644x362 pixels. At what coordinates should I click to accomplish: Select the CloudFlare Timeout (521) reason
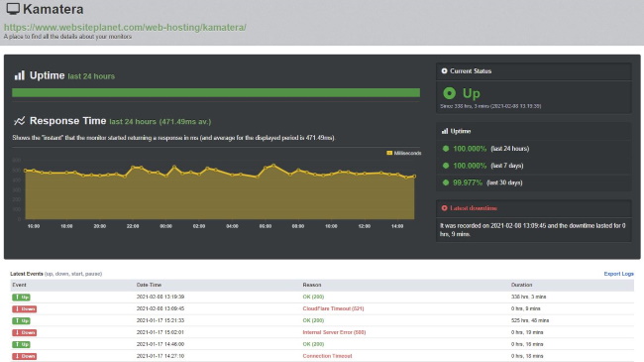click(x=333, y=308)
